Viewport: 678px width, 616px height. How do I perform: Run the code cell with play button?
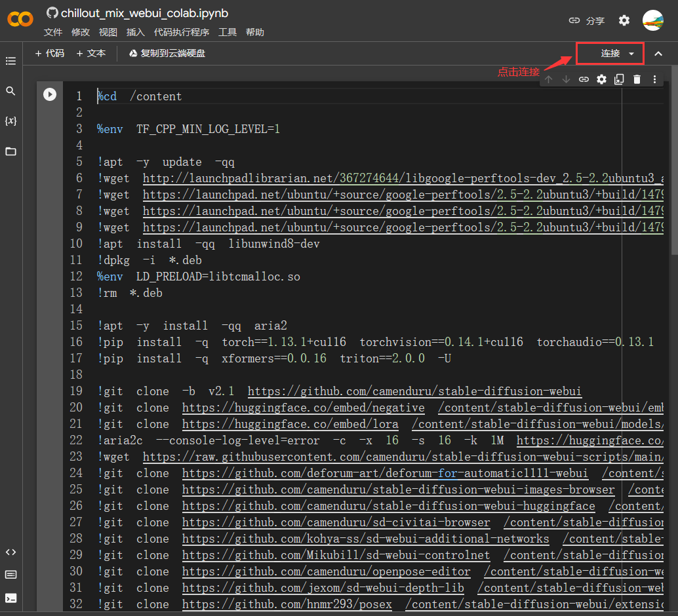coord(50,94)
